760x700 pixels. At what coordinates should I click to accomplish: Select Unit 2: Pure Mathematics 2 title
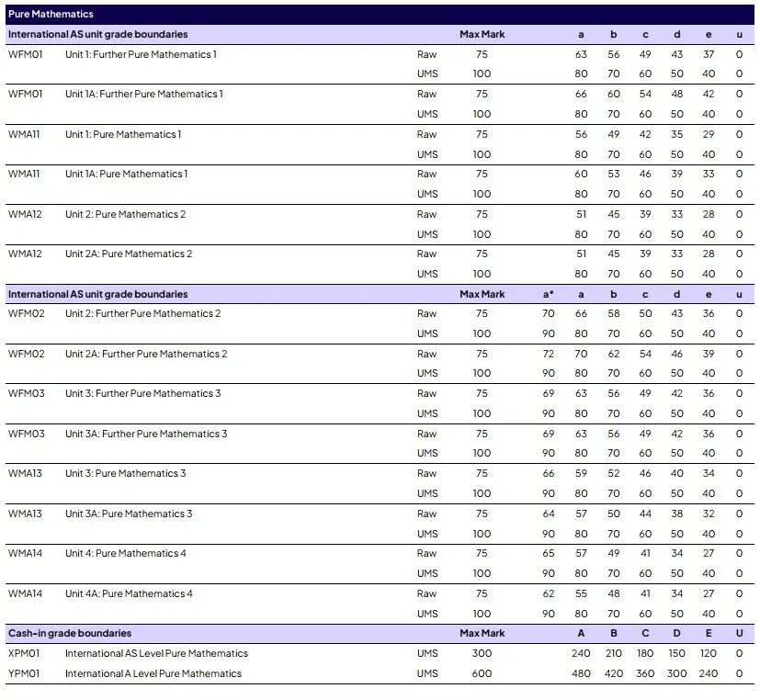[x=125, y=214]
